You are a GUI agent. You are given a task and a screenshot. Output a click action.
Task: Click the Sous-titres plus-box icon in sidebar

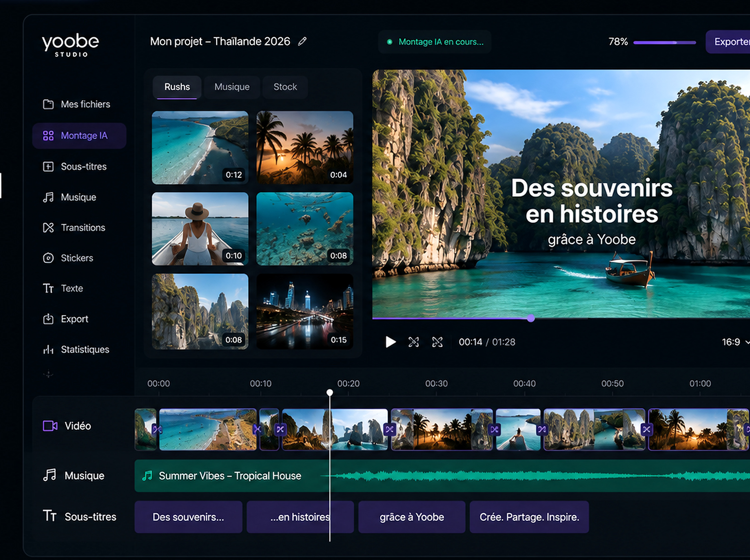[x=48, y=167]
